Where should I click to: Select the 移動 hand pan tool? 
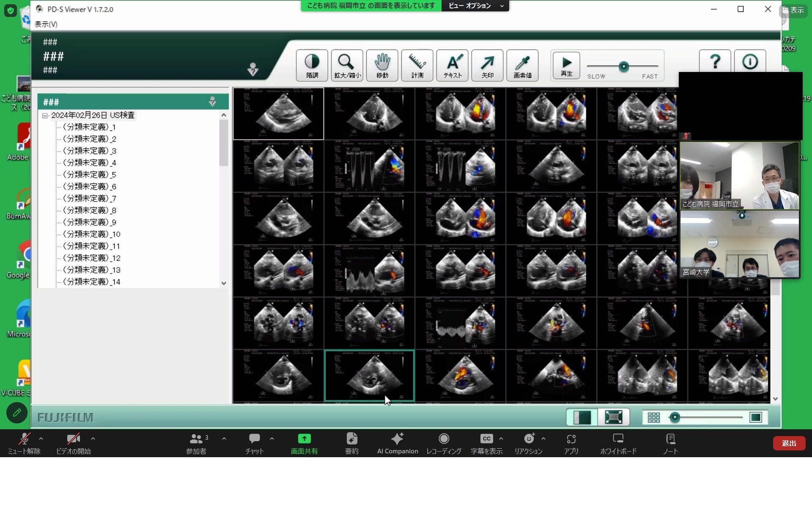[x=382, y=65]
